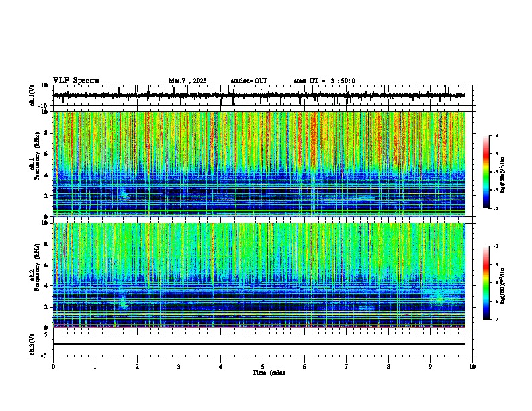The height and width of the screenshot is (411, 532).
Task: Click the 'ch.3(V)' axis label
Action: [x=32, y=345]
